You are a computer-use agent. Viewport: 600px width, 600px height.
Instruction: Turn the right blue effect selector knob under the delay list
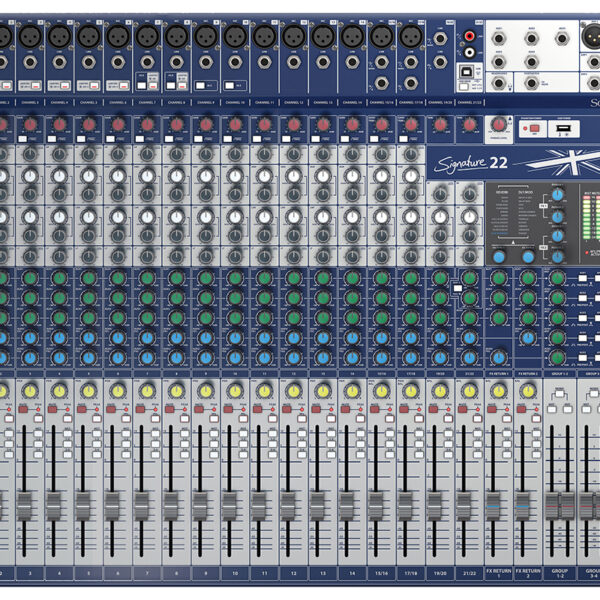528,257
